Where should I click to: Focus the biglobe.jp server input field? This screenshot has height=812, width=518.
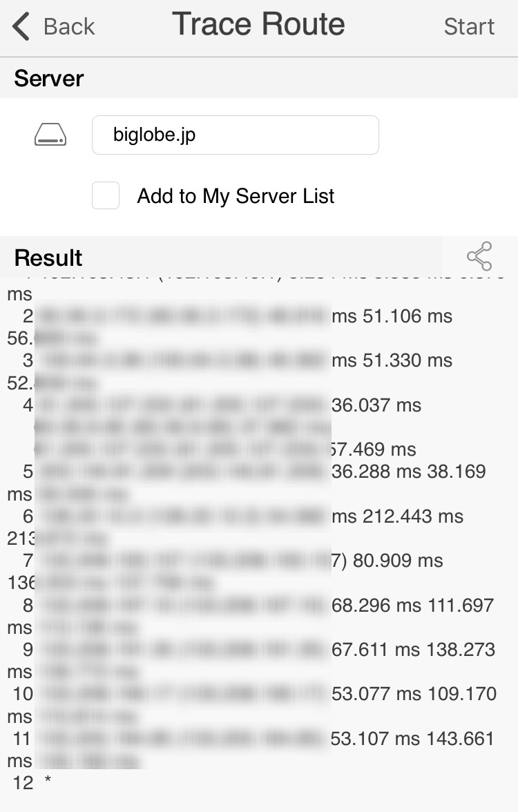pos(235,135)
